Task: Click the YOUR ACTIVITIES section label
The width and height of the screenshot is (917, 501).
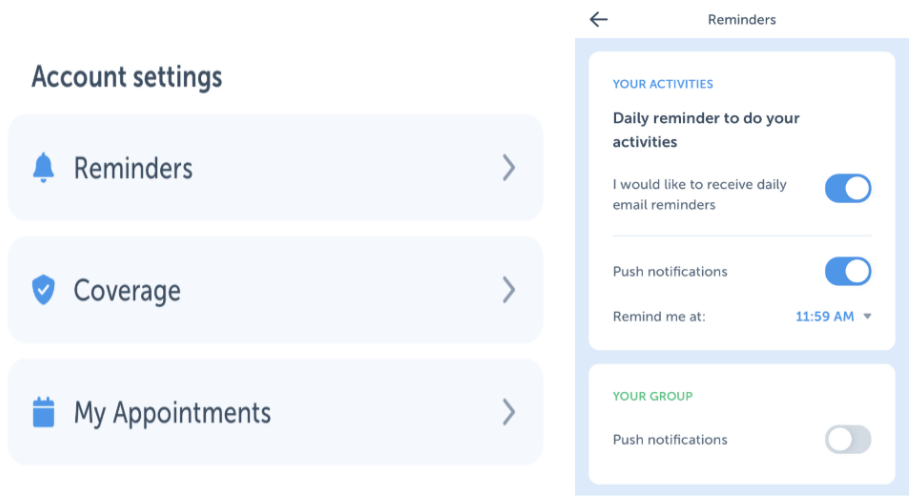Action: (663, 84)
